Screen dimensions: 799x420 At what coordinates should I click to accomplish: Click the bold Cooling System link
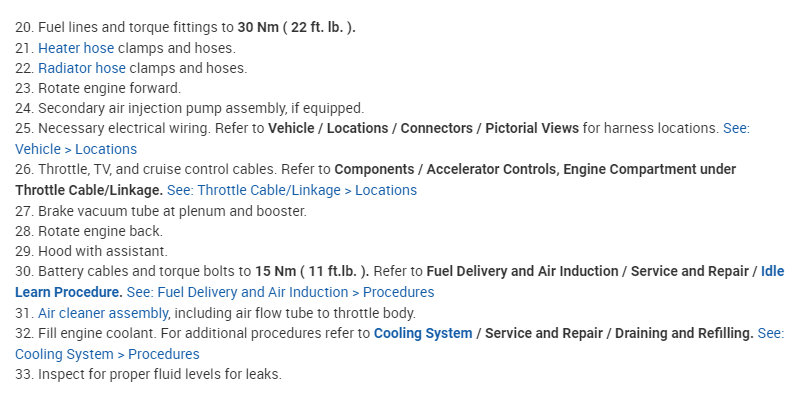422,333
